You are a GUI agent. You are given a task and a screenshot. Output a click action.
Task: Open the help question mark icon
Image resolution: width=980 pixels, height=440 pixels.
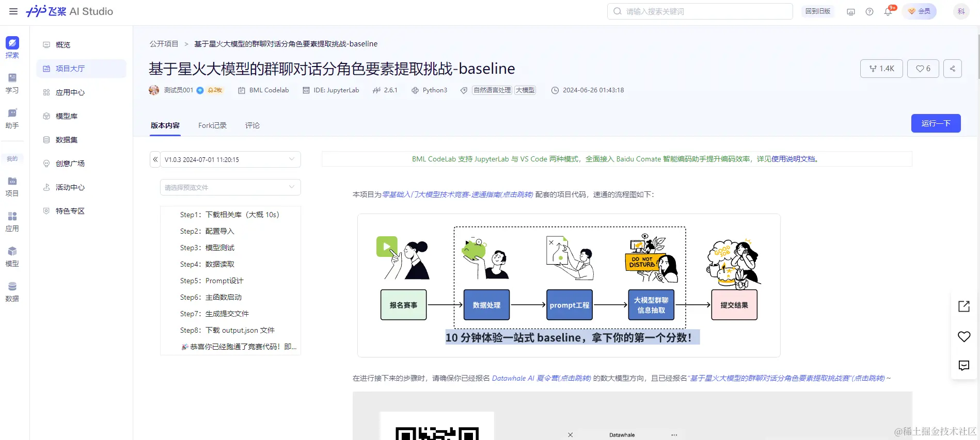870,11
